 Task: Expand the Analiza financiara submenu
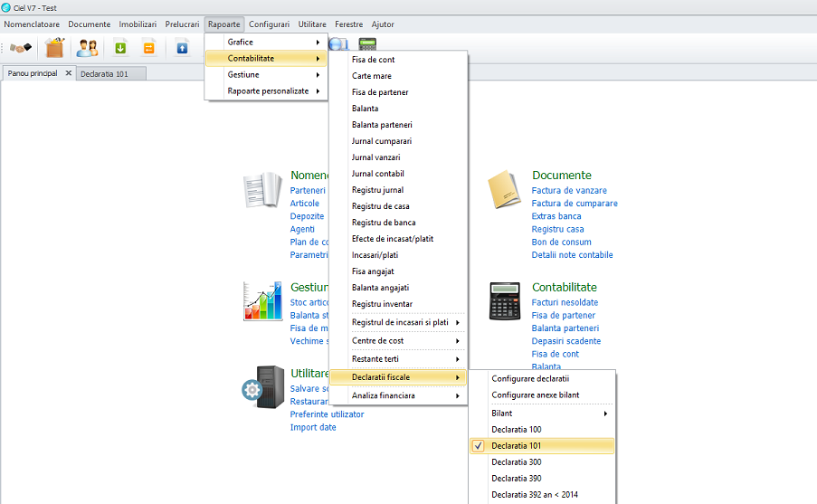point(398,395)
